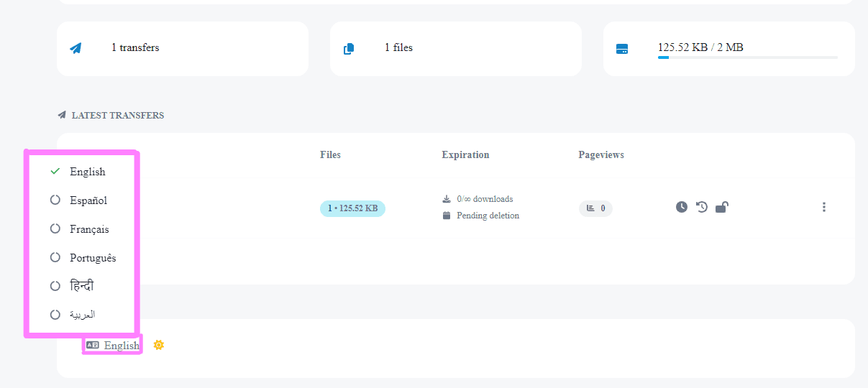Click the files copy icon
This screenshot has width=868, height=388.
click(349, 49)
